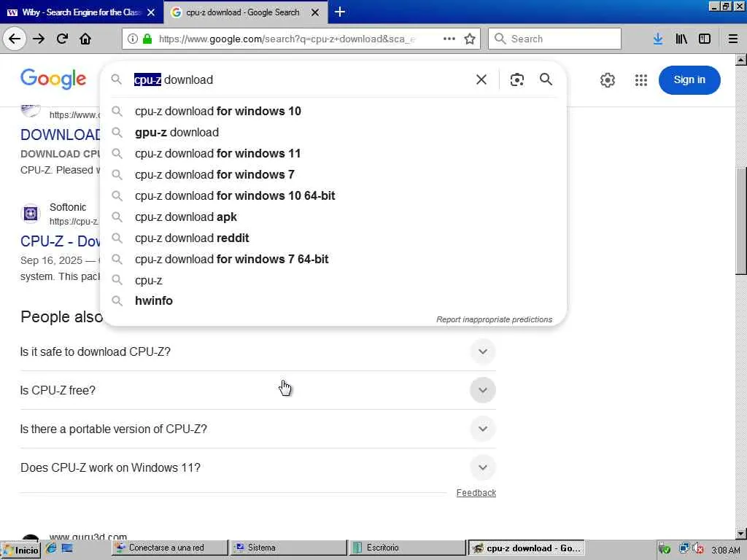Viewport: 747px width, 560px height.
Task: Open a new browser tab
Action: 340,12
